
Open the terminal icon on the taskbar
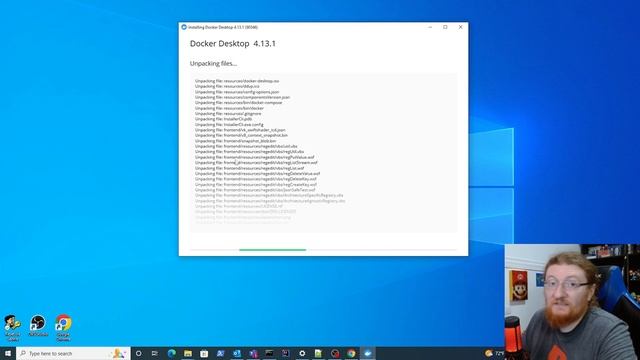click(269, 353)
